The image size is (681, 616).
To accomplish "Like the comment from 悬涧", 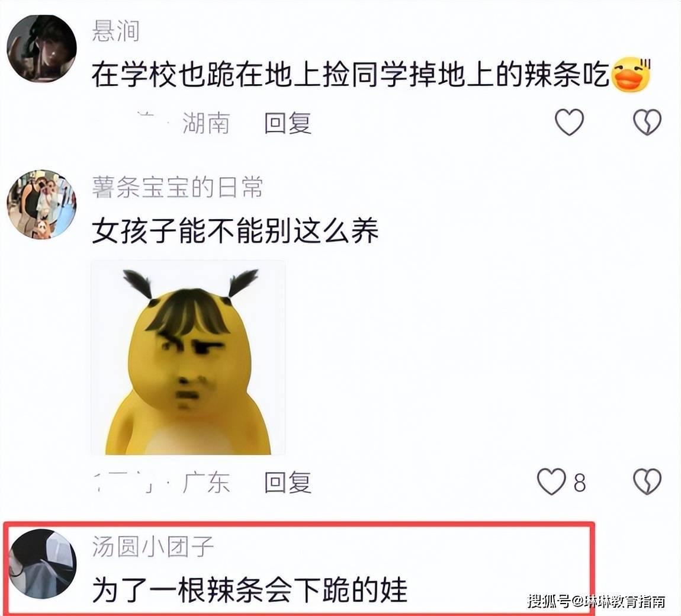I will click(x=570, y=122).
